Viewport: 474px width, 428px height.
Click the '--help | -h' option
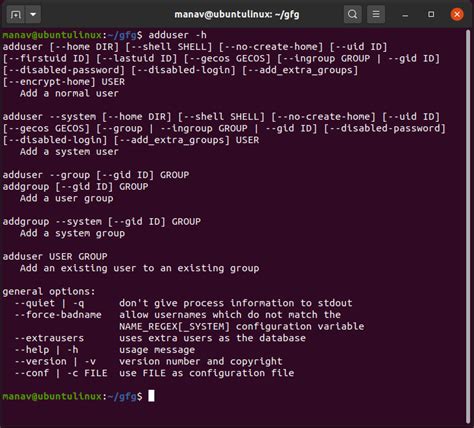pos(46,350)
